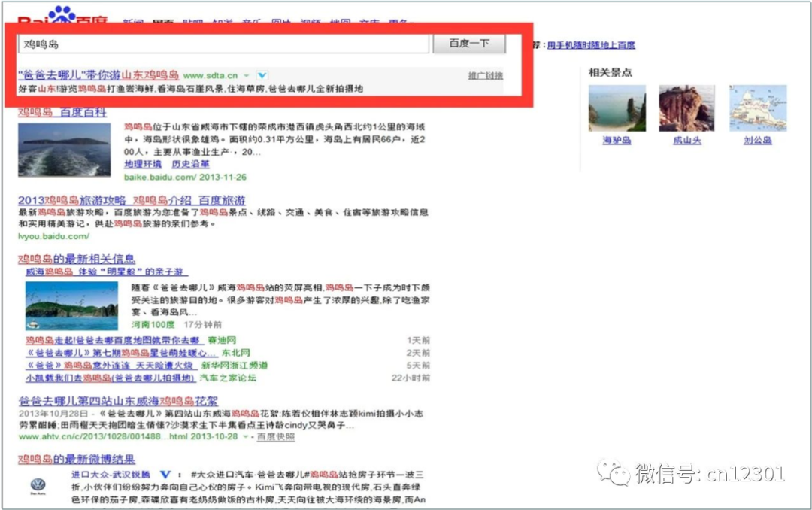Image resolution: width=812 pixels, height=510 pixels.
Task: Click the Baidu paw logo at top
Action: coord(62,14)
